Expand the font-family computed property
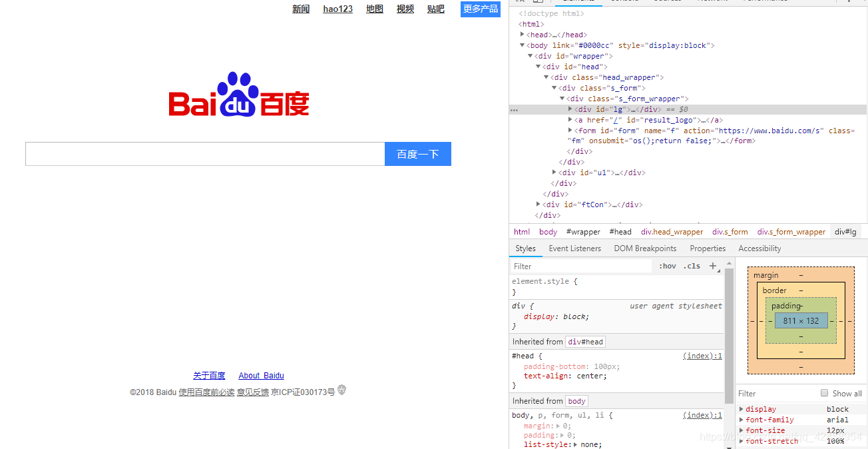The image size is (868, 449). point(742,420)
